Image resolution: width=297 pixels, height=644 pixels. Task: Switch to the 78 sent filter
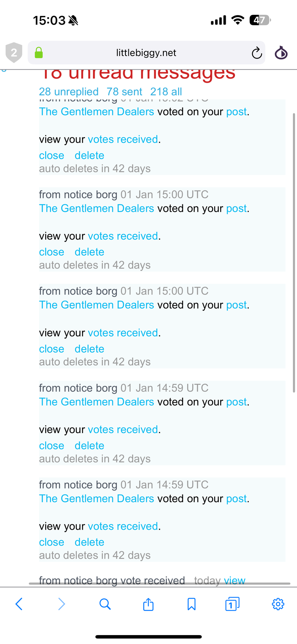124,92
